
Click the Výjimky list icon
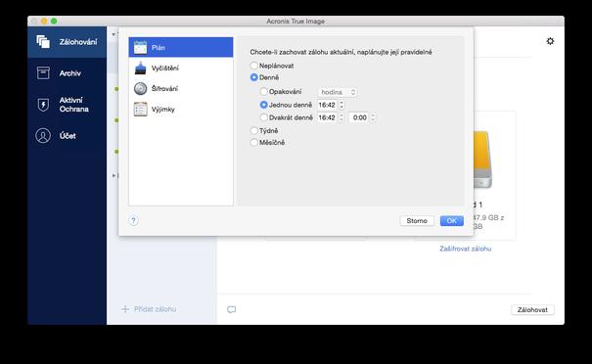coord(141,110)
